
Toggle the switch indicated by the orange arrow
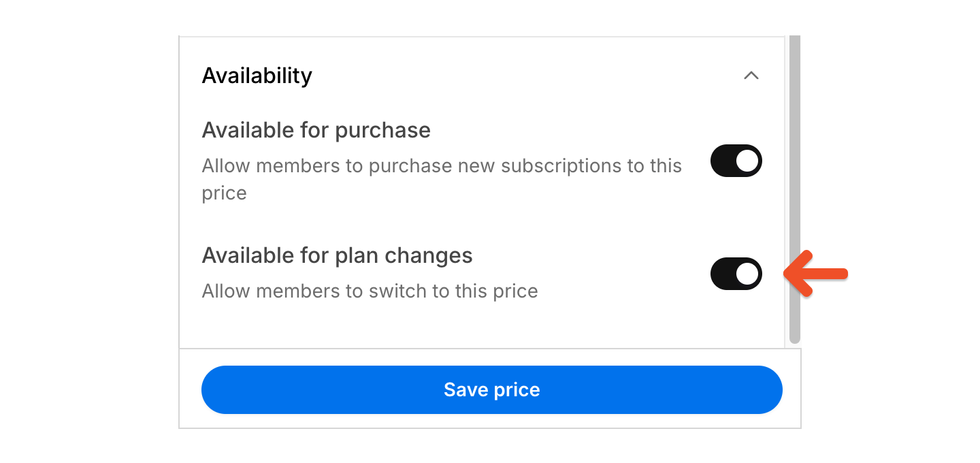tap(736, 274)
